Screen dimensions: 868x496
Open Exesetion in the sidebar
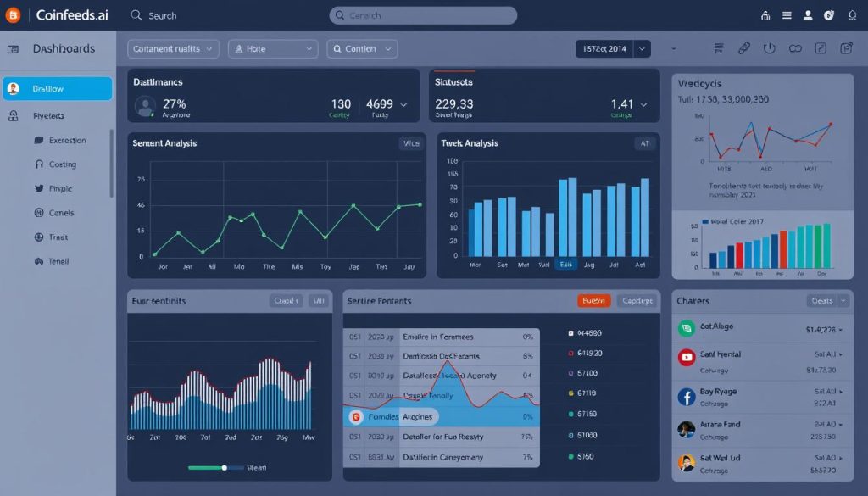tap(68, 141)
